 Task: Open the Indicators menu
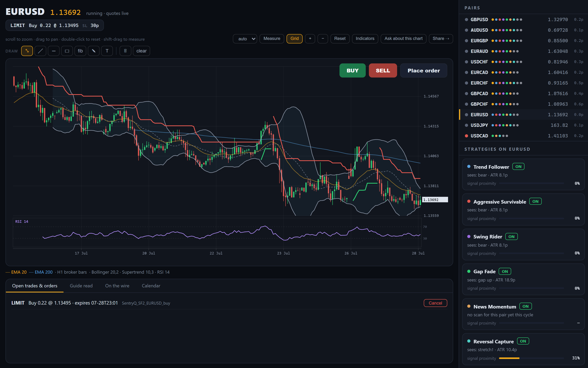pos(365,38)
